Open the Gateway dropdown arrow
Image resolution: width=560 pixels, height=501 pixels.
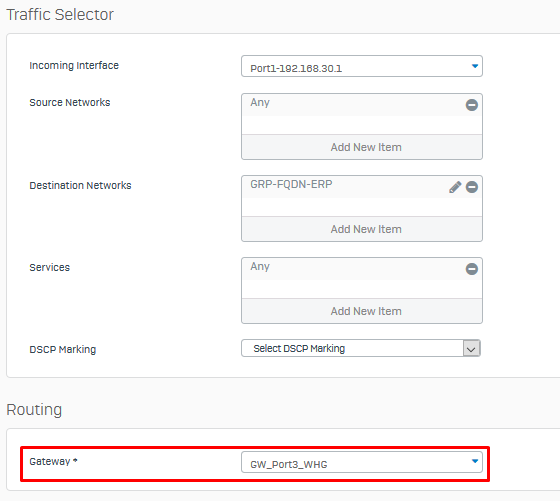pyautogui.click(x=475, y=461)
